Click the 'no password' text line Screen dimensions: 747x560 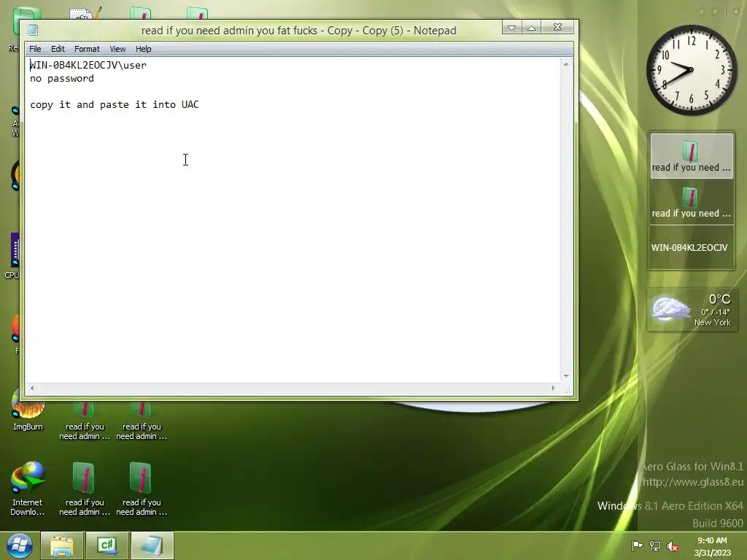tap(62, 79)
